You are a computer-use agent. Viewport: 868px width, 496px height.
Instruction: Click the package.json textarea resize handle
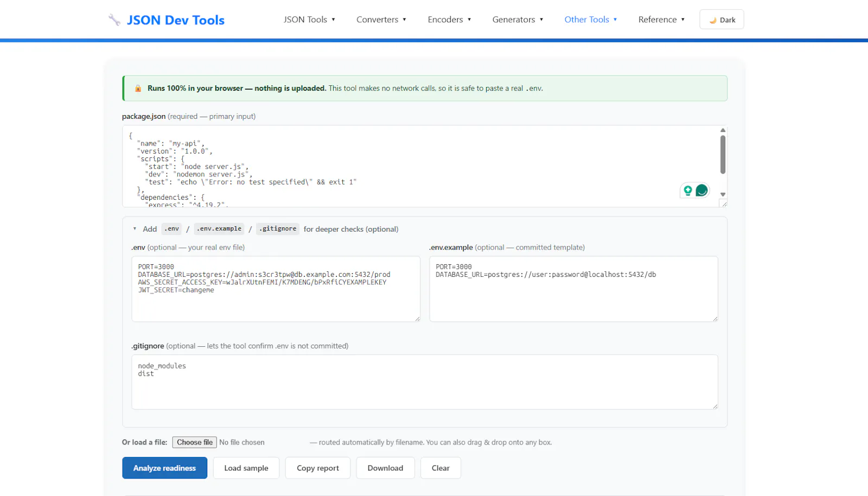point(723,204)
